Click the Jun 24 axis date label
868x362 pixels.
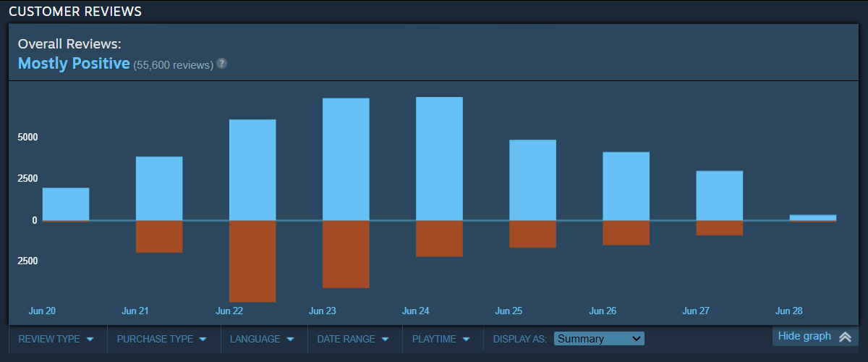[x=415, y=311]
